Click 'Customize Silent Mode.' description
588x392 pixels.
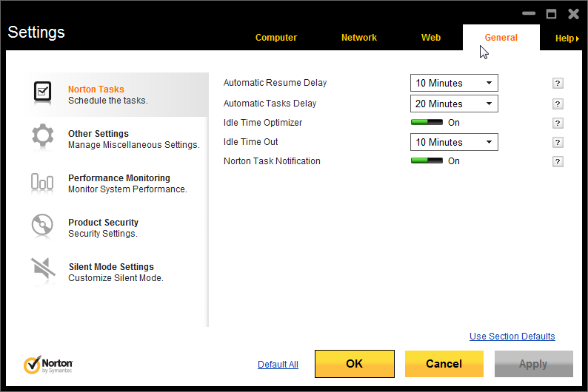point(116,278)
